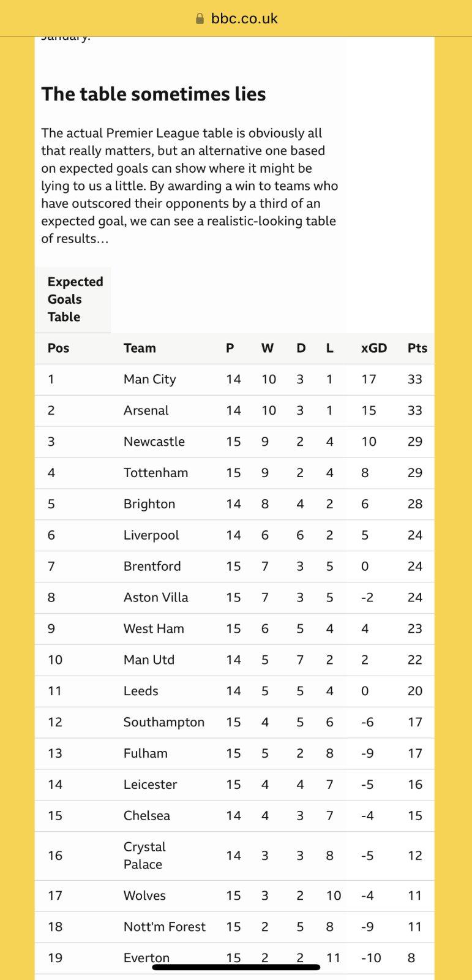Tap Man Utd team name
This screenshot has width=472, height=980.
149,660
